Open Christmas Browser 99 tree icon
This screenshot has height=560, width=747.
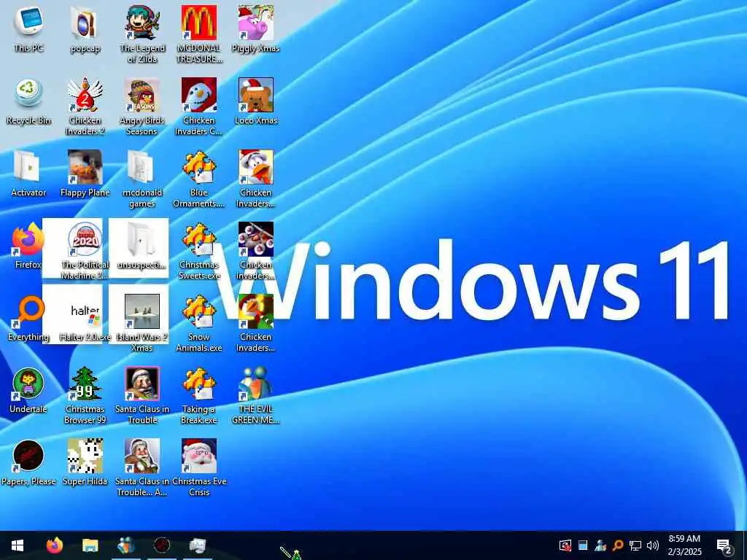pyautogui.click(x=85, y=384)
